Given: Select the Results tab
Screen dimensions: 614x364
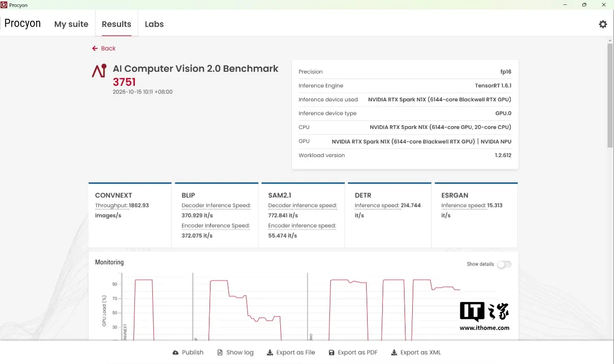Looking at the screenshot, I should tap(116, 24).
